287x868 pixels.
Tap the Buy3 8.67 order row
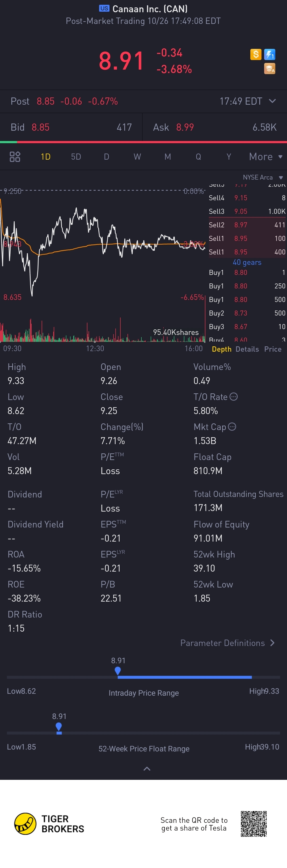tap(247, 326)
